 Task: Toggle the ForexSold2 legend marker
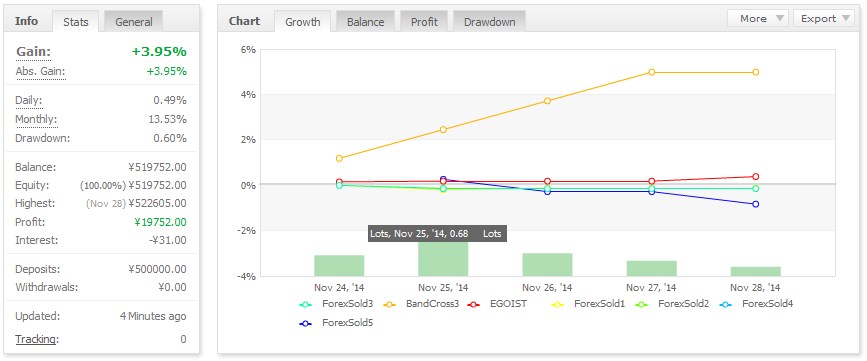pyautogui.click(x=642, y=304)
